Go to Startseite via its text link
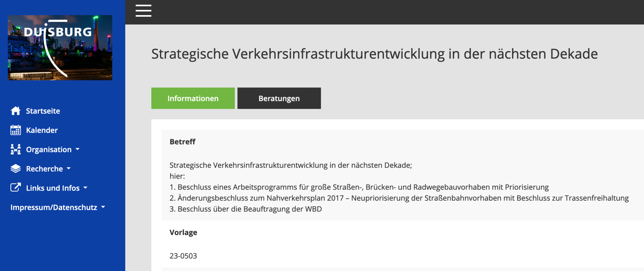 click(43, 111)
